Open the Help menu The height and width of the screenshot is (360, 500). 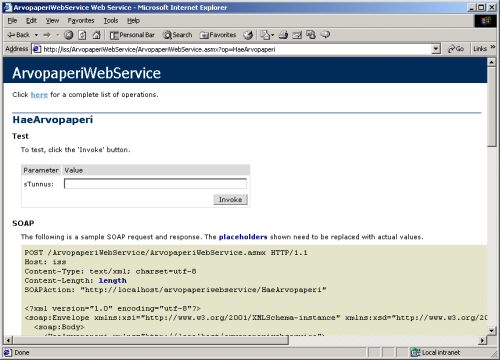click(133, 21)
